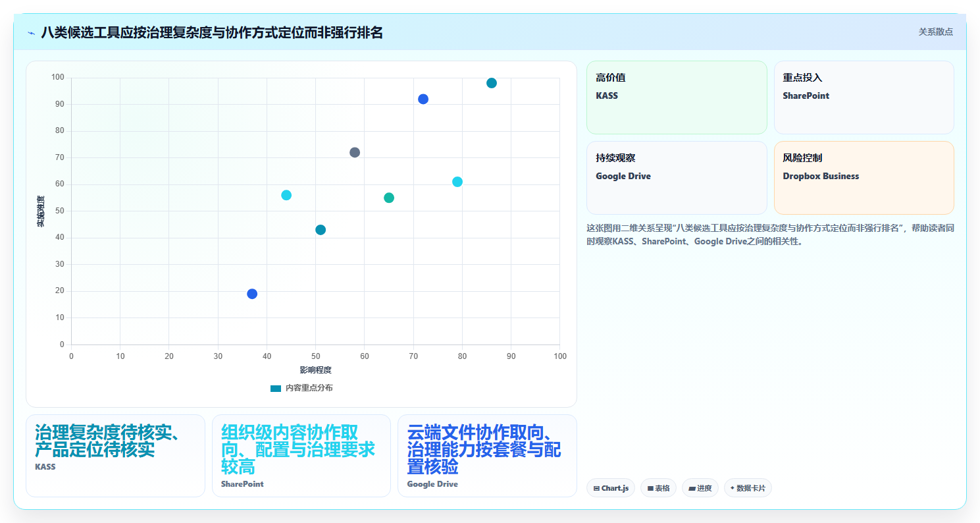Click the 表格 tag chip
Screen dimensions: 980x523
[x=659, y=488]
